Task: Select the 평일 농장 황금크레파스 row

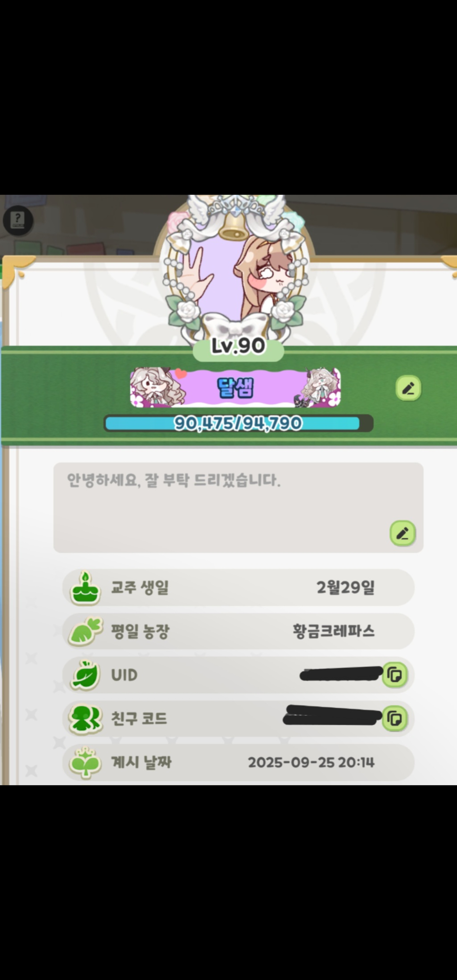Action: click(x=238, y=631)
